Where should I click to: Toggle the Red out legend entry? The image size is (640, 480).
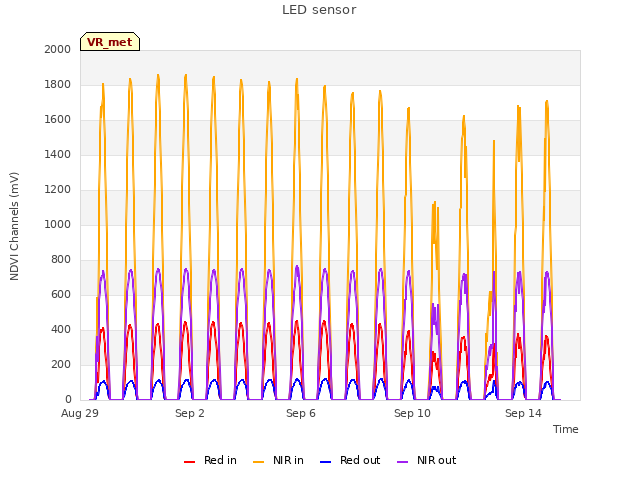(350, 460)
